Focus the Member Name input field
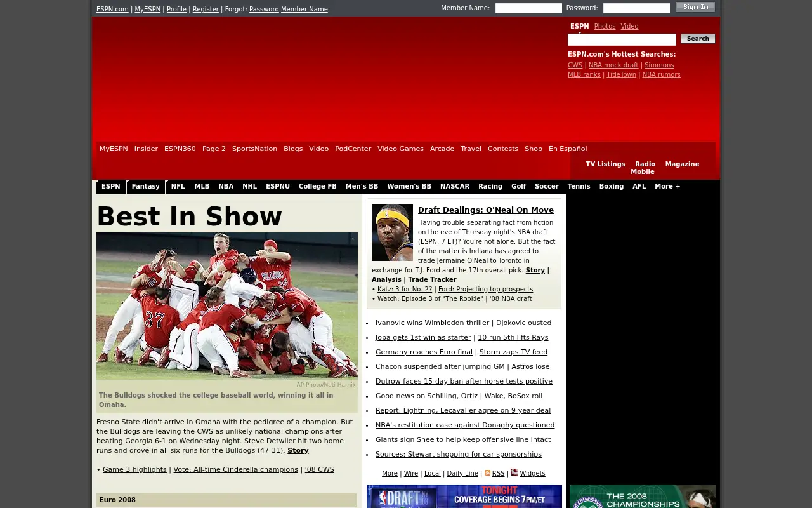812x508 pixels. pos(528,8)
